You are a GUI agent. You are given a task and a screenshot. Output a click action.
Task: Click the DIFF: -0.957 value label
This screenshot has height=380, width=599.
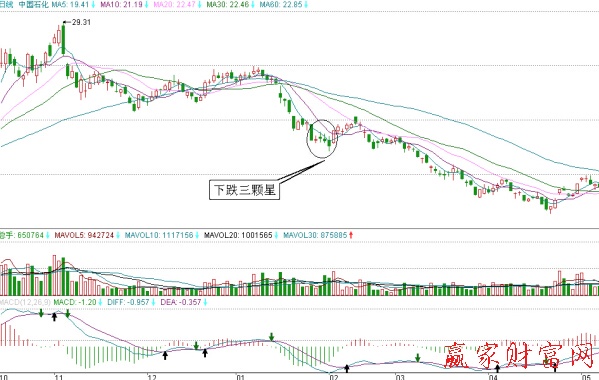pos(128,302)
